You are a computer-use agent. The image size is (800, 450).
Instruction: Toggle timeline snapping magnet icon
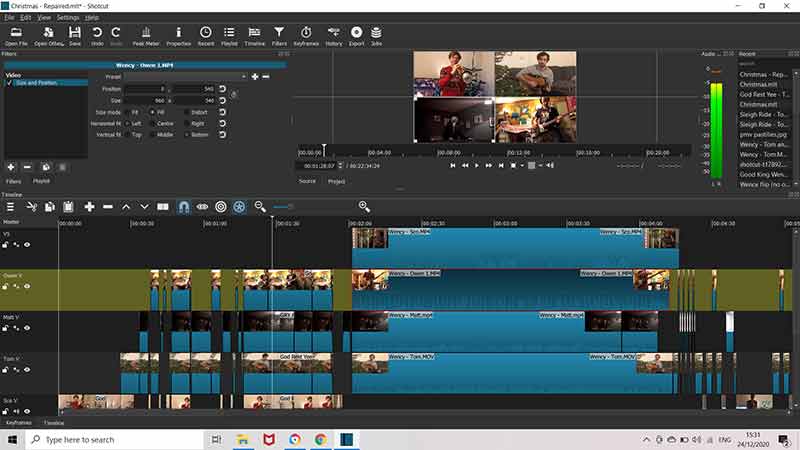coord(184,206)
